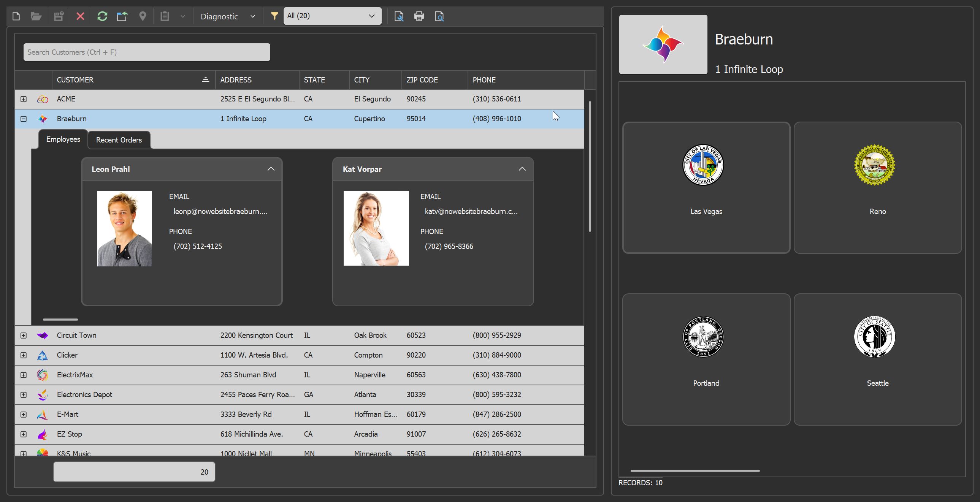Screen dimensions: 980x502
Task: Expand the Circuit Town row
Action: [24, 336]
